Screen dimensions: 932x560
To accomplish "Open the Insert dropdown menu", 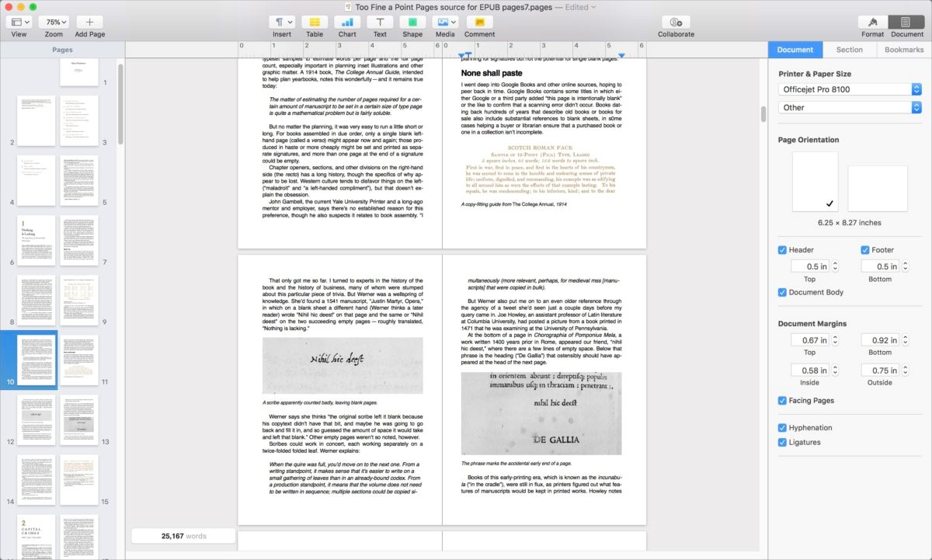I will point(283,21).
